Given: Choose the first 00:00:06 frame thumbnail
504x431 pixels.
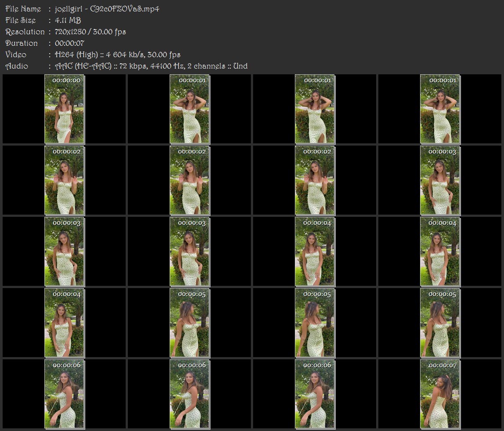Looking at the screenshot, I should tap(64, 394).
